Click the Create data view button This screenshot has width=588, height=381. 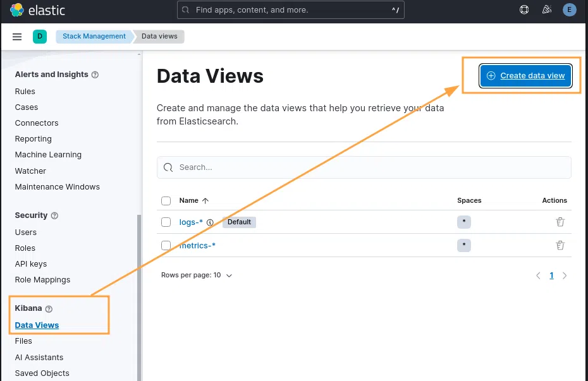[526, 76]
